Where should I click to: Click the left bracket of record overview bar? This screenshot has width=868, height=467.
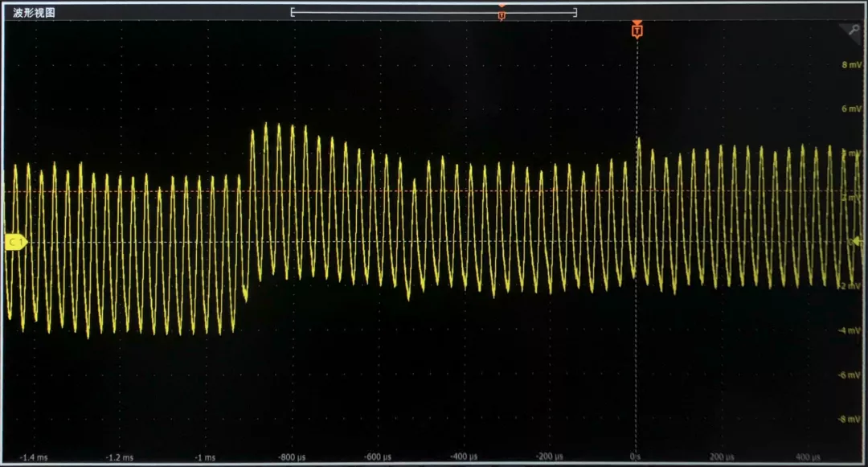pyautogui.click(x=293, y=12)
